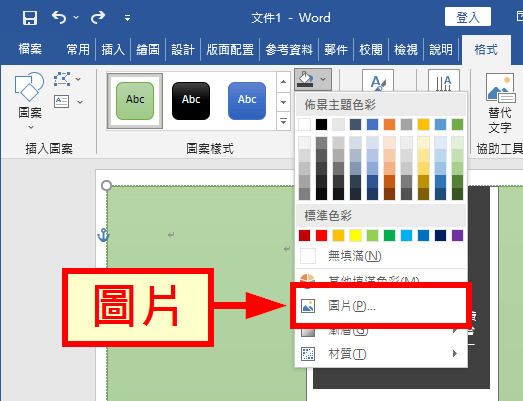
Task: Switch to the 常用 tab
Action: click(78, 49)
